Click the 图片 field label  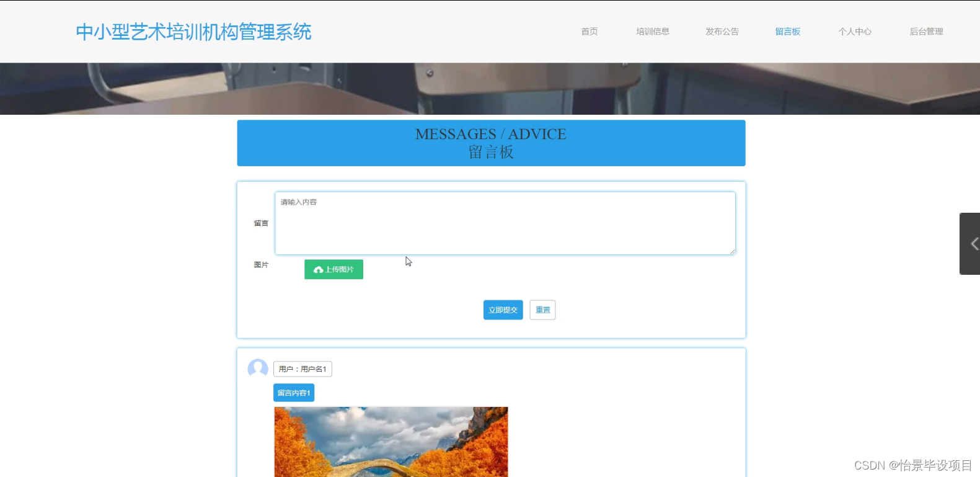[261, 265]
